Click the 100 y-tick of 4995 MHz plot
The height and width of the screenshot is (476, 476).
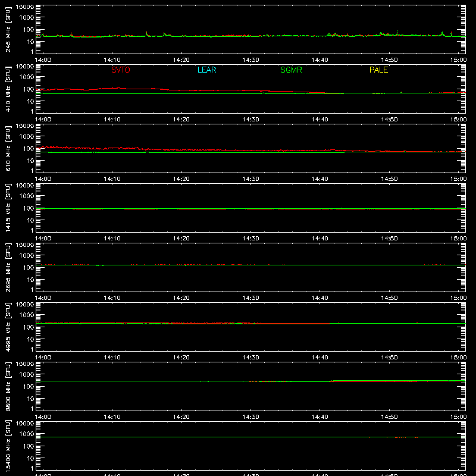[x=29, y=327]
